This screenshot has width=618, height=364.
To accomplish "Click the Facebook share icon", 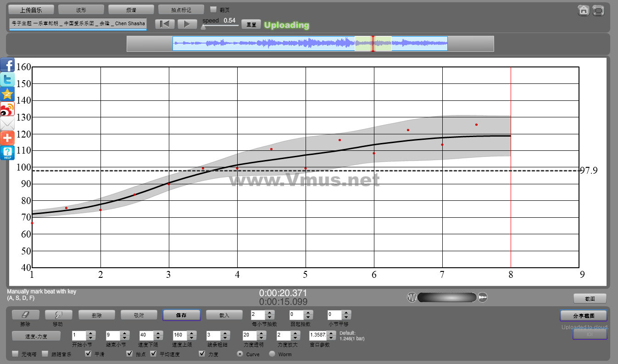I will point(7,65).
